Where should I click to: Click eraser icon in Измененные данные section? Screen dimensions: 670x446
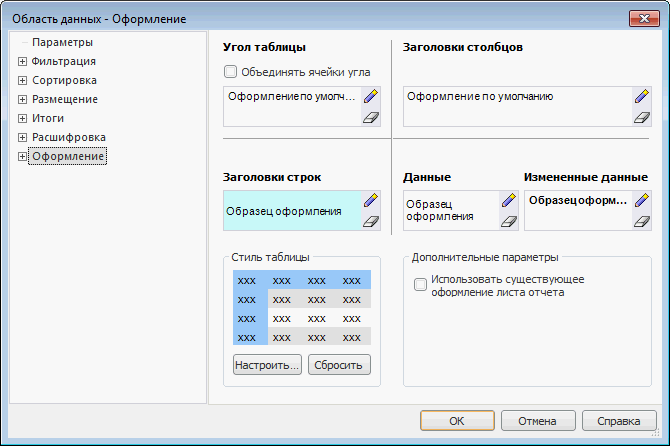coord(643,221)
